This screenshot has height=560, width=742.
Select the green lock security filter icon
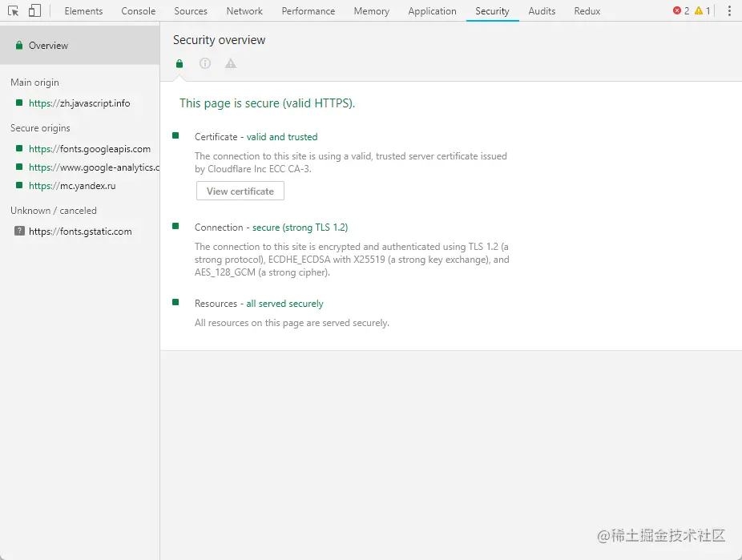pyautogui.click(x=179, y=64)
